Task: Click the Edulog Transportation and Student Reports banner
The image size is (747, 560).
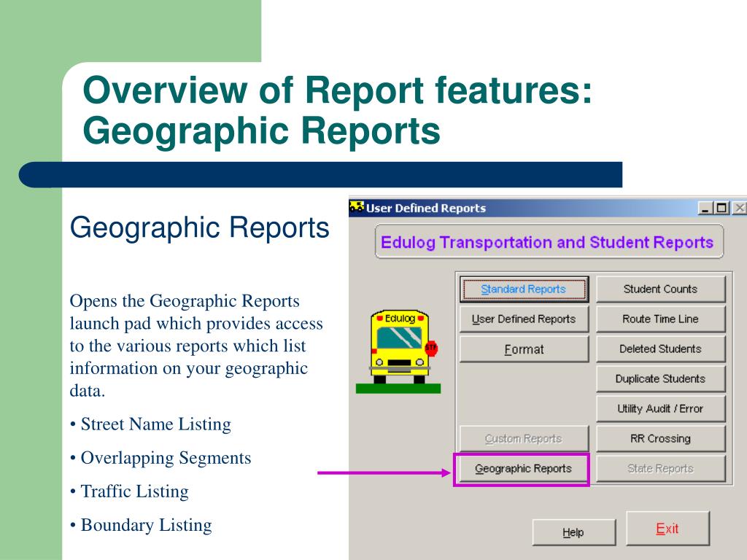Action: coord(549,242)
